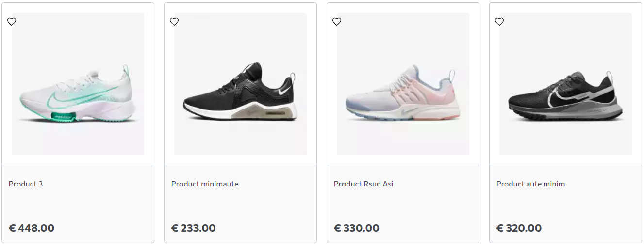Open the Product 3 title link

tap(26, 184)
